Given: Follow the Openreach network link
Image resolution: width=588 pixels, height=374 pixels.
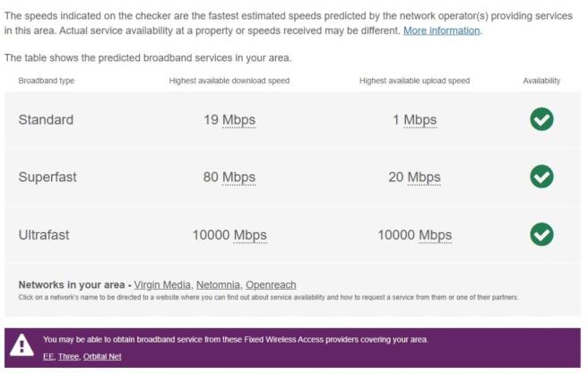Looking at the screenshot, I should point(271,284).
